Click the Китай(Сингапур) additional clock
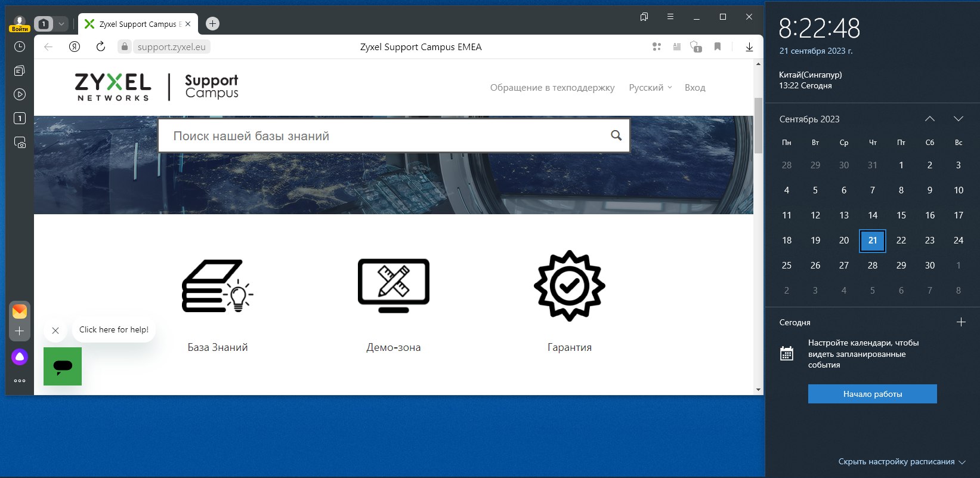Screen dimensions: 980x478 click(811, 80)
